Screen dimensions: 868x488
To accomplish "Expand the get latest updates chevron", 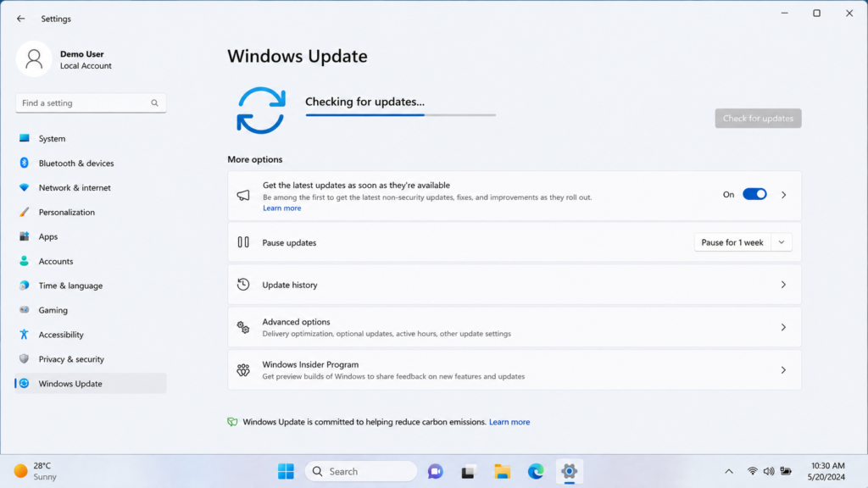I will point(783,195).
